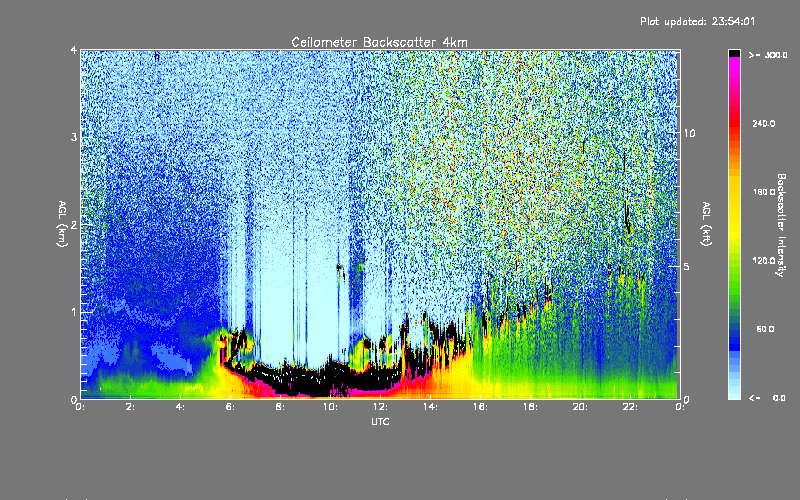Click the '60.0' colorbar label
The height and width of the screenshot is (500, 800).
tap(765, 329)
